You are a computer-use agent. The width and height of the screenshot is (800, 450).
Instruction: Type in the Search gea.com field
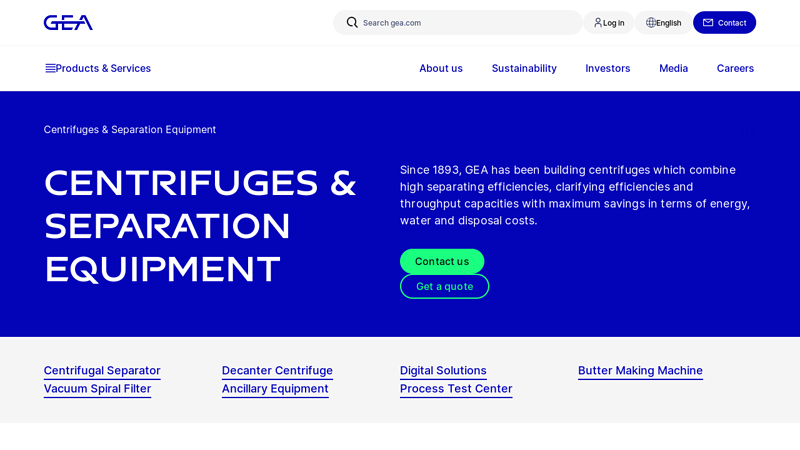[465, 22]
